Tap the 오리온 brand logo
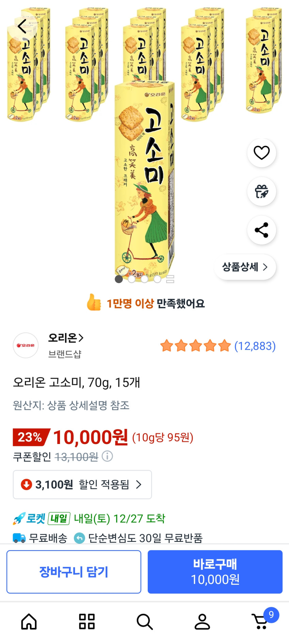This screenshot has height=644, width=289. pyautogui.click(x=26, y=345)
